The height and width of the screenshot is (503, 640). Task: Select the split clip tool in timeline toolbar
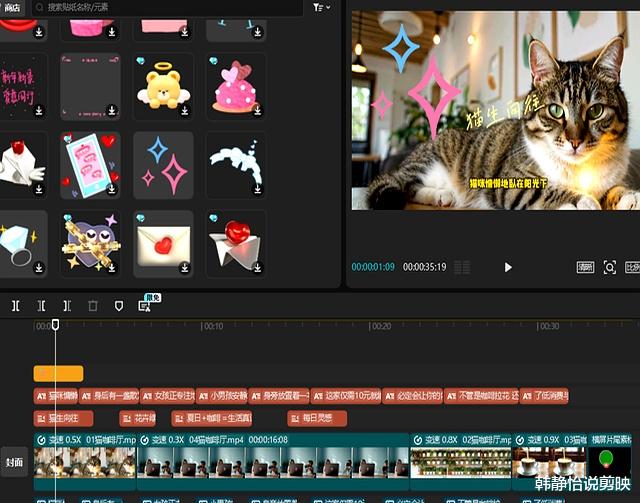point(16,306)
